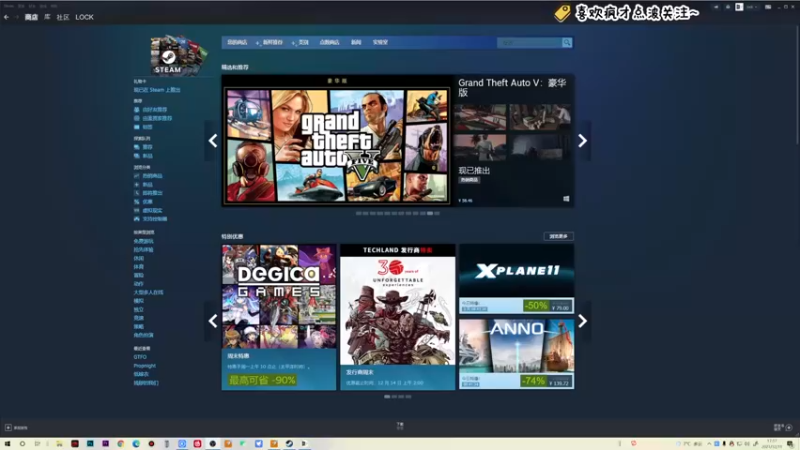Click the 浏览更多 browse more button
The height and width of the screenshot is (450, 800).
click(559, 236)
